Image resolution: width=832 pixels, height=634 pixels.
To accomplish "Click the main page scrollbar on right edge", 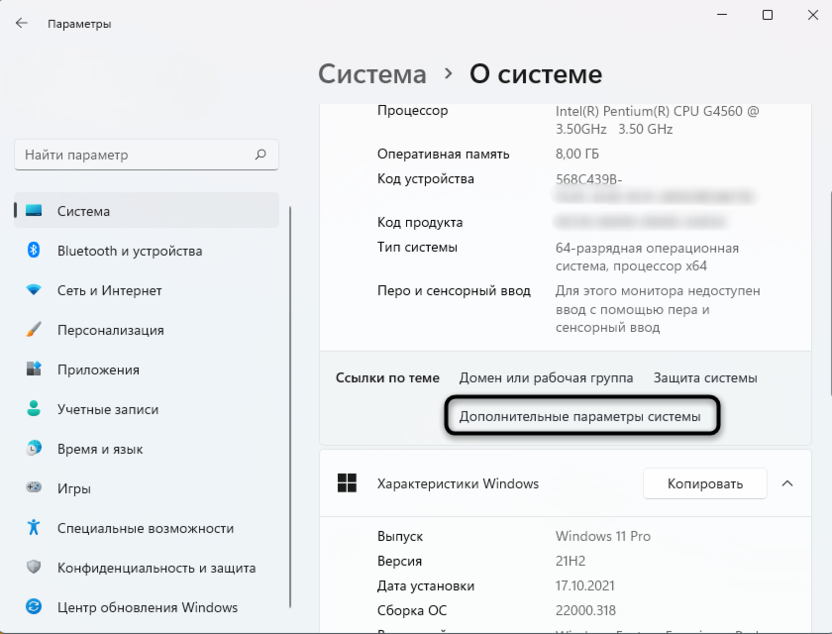I will pos(830,292).
